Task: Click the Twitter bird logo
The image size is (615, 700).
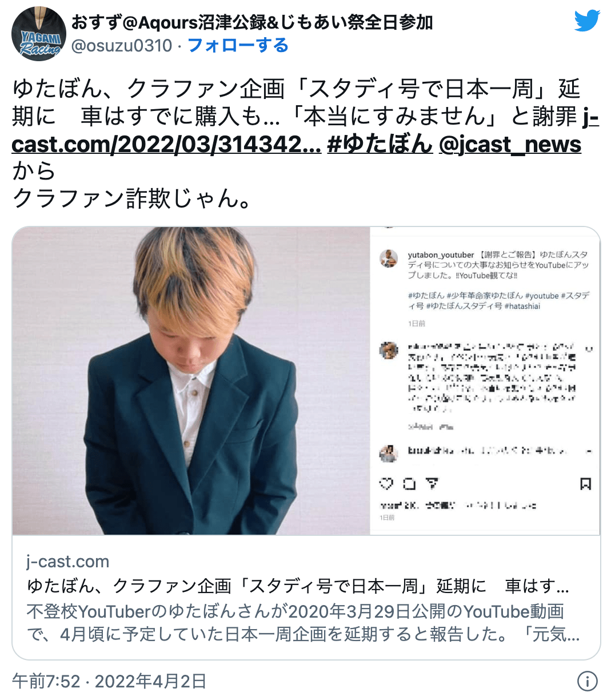Action: pos(587,21)
